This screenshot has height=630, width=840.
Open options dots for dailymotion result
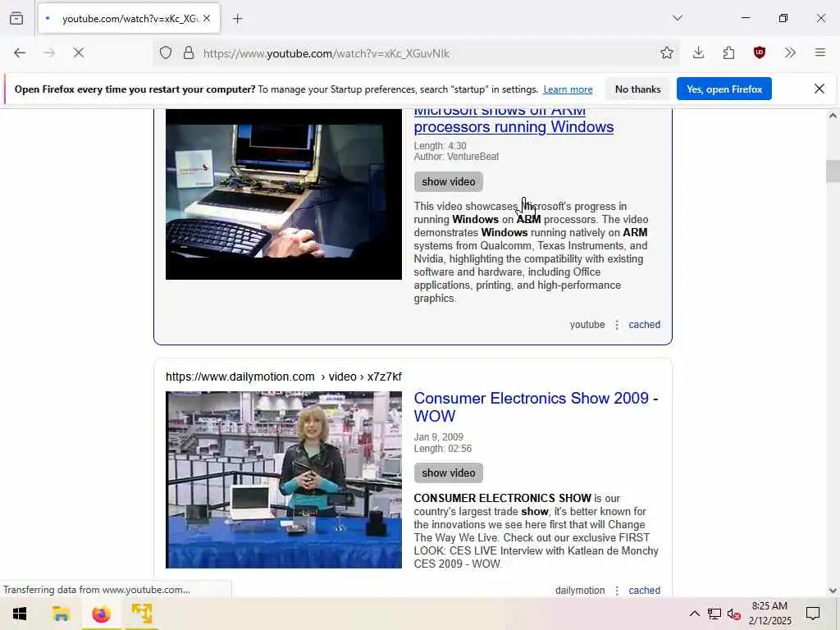617,591
